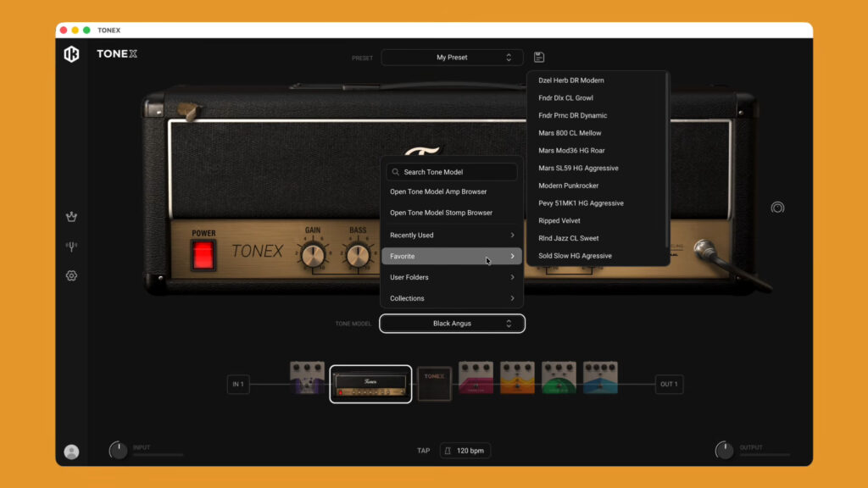Click the metronome icon beside 120 bpm

(x=448, y=451)
